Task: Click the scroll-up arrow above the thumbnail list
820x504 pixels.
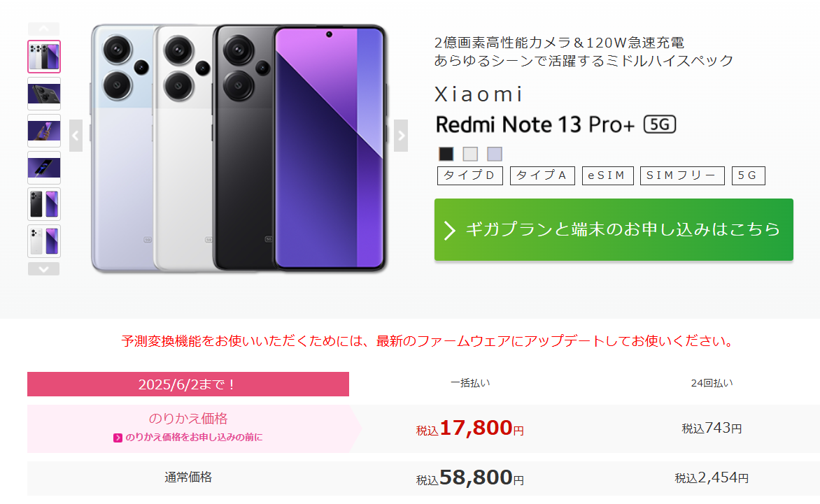Action: pyautogui.click(x=43, y=28)
